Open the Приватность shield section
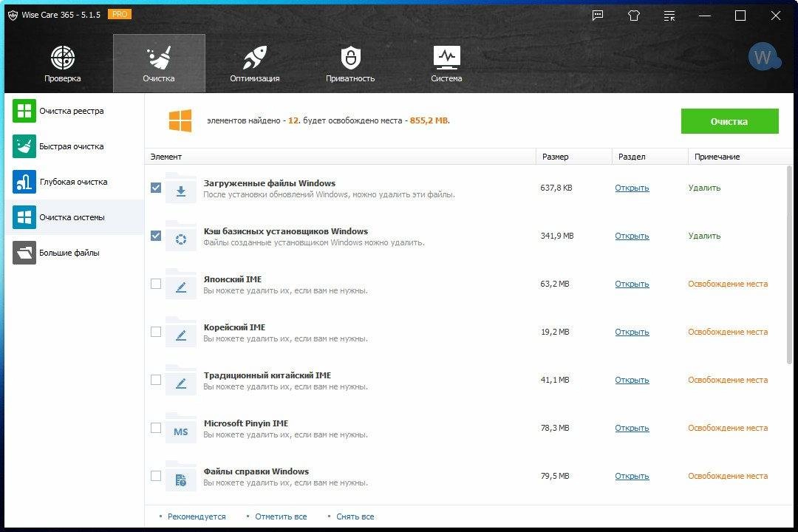 350,64
